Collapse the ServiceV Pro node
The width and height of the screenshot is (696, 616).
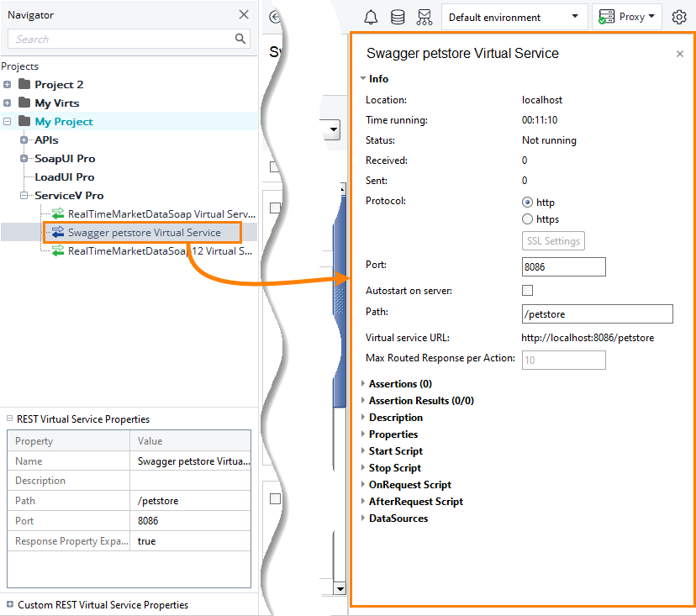24,195
